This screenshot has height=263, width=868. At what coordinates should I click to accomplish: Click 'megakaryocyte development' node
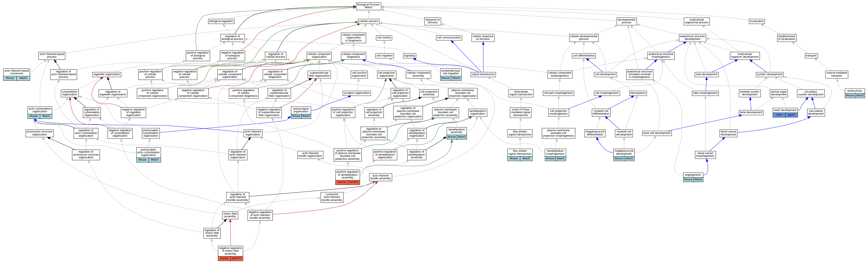pyautogui.click(x=624, y=155)
